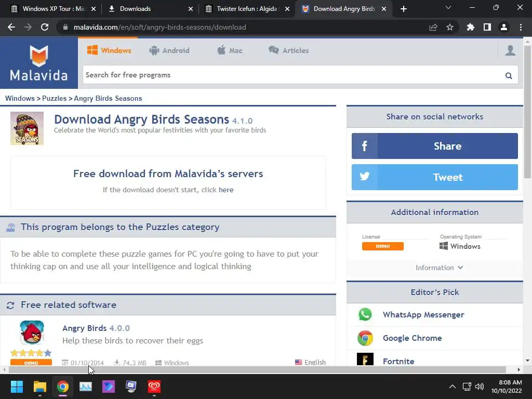Click the Malavida logo
The height and width of the screenshot is (399, 532).
coord(38,63)
